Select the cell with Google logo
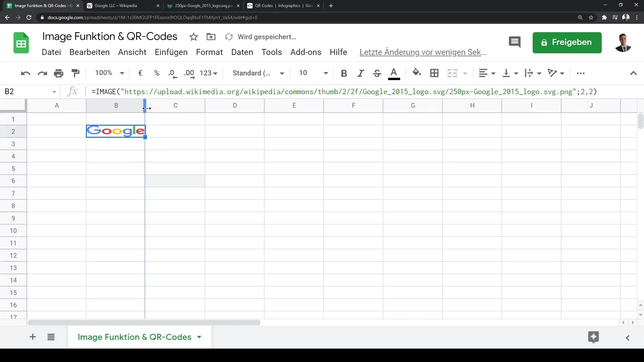This screenshot has height=362, width=644. coord(116,131)
